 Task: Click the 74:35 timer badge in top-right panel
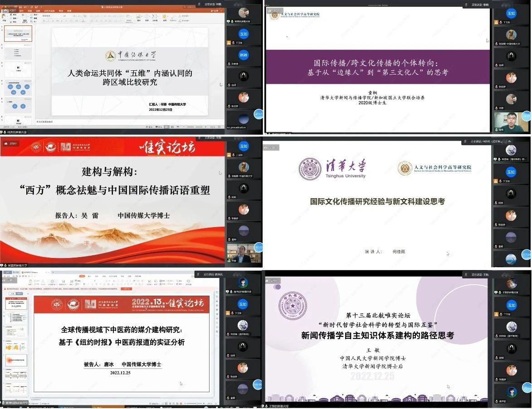point(527,116)
